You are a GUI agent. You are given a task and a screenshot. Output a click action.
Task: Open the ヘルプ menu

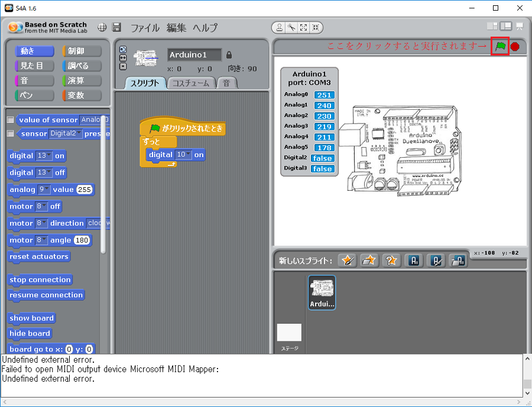point(205,28)
